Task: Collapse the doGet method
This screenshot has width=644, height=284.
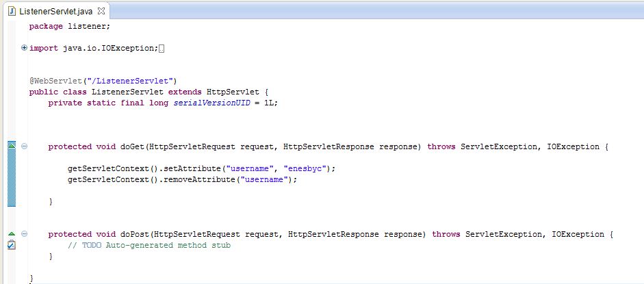Action: click(25, 146)
